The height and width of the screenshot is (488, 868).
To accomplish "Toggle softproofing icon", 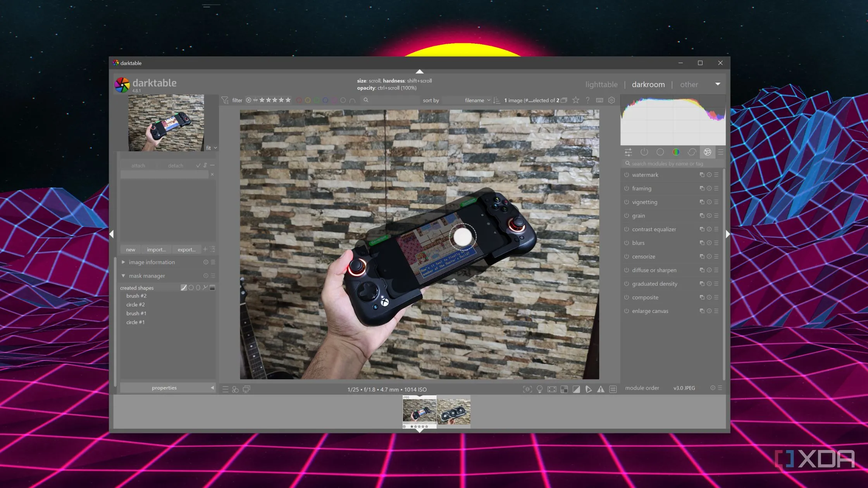I will coord(589,389).
